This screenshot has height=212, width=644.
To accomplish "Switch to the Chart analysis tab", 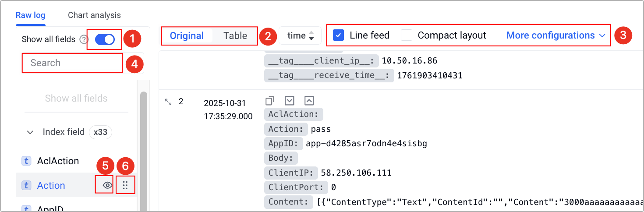I will click(x=94, y=15).
